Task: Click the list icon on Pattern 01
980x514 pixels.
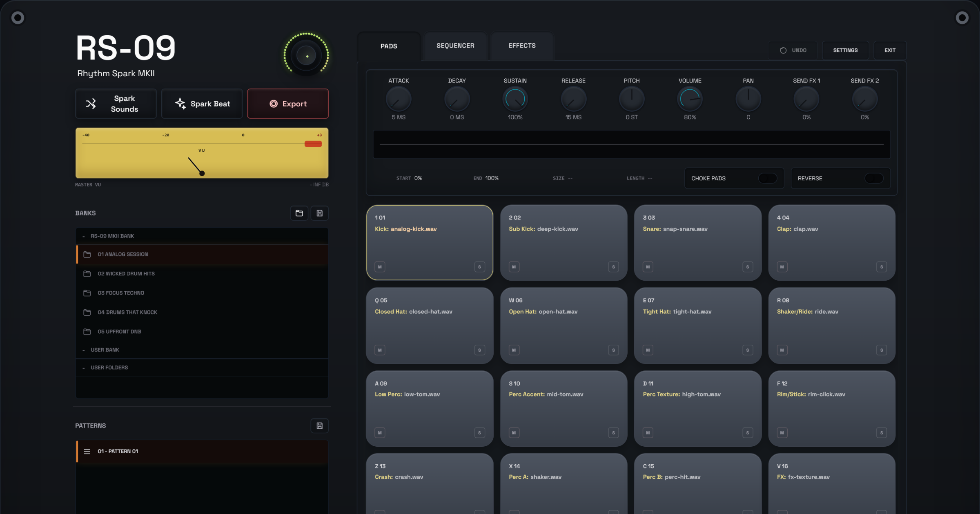Action: click(87, 451)
